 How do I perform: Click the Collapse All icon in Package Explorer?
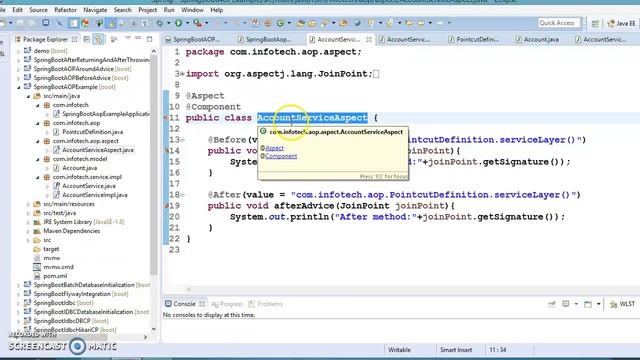[87, 39]
